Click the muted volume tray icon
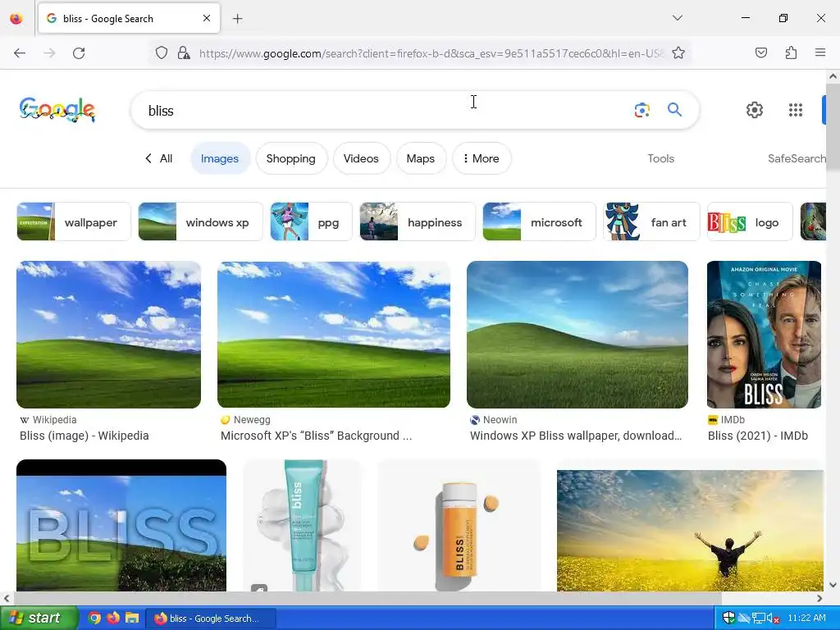Screen dimensions: 840x630 (x=773, y=618)
